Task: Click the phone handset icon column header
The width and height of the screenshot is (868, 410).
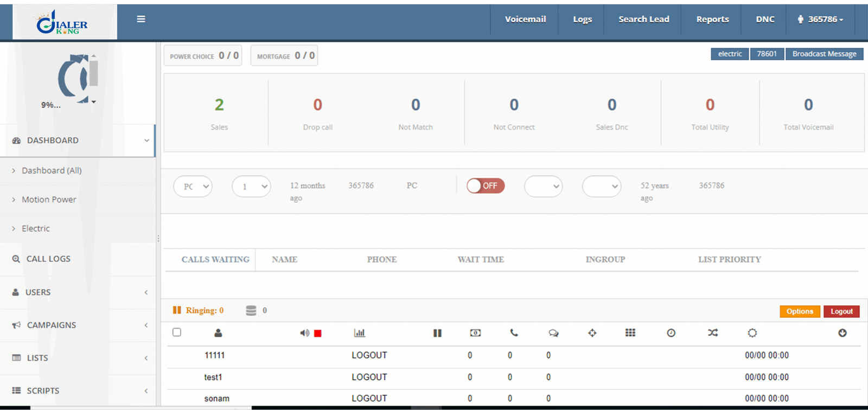Action: pos(514,333)
